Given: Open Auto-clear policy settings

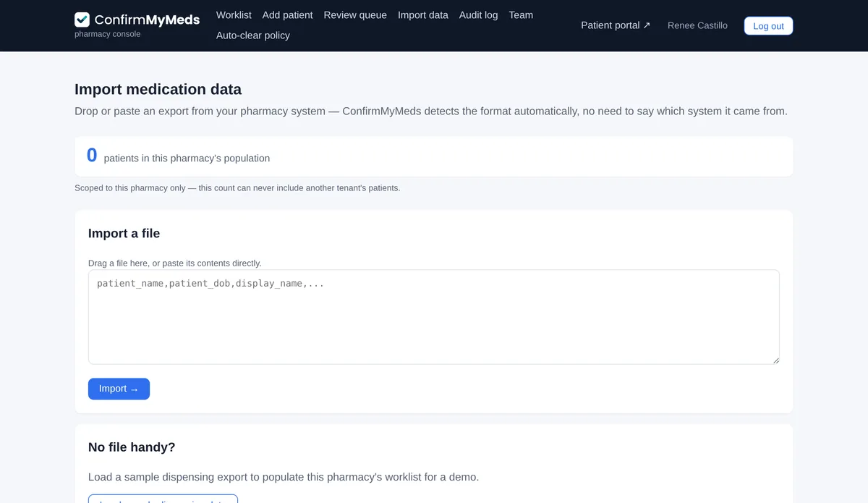Looking at the screenshot, I should pyautogui.click(x=253, y=35).
